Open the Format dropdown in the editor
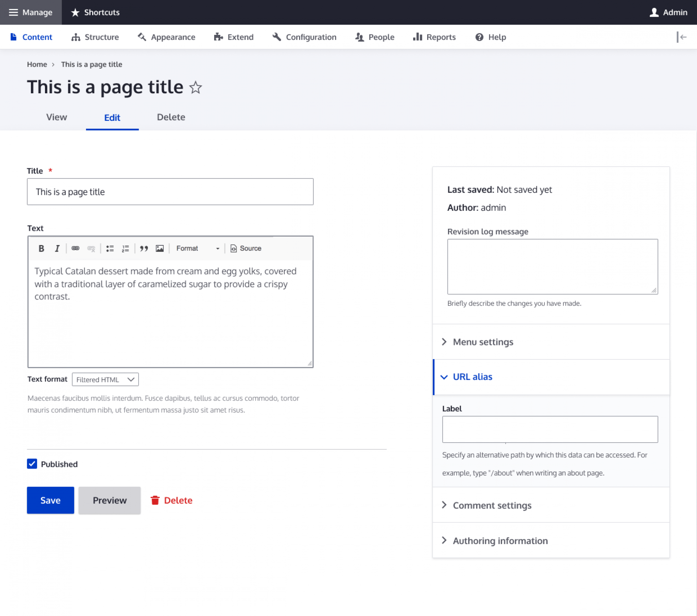This screenshot has height=616, width=697. click(x=198, y=248)
